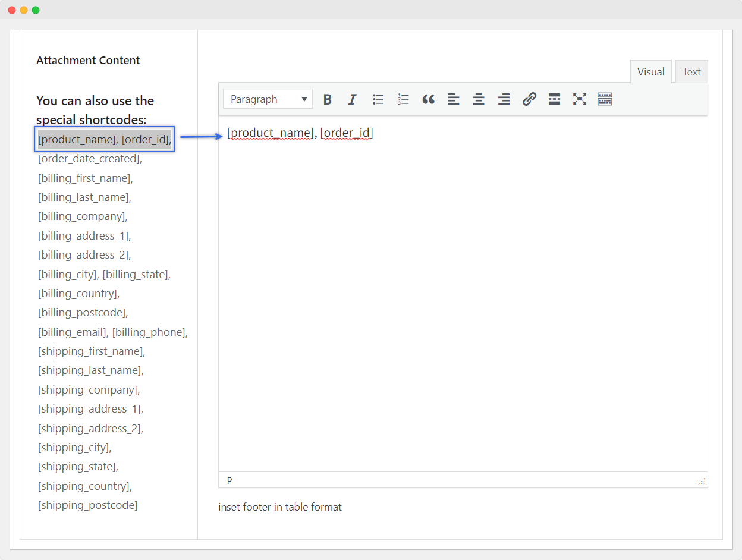Align text right
742x560 pixels.
coord(504,99)
